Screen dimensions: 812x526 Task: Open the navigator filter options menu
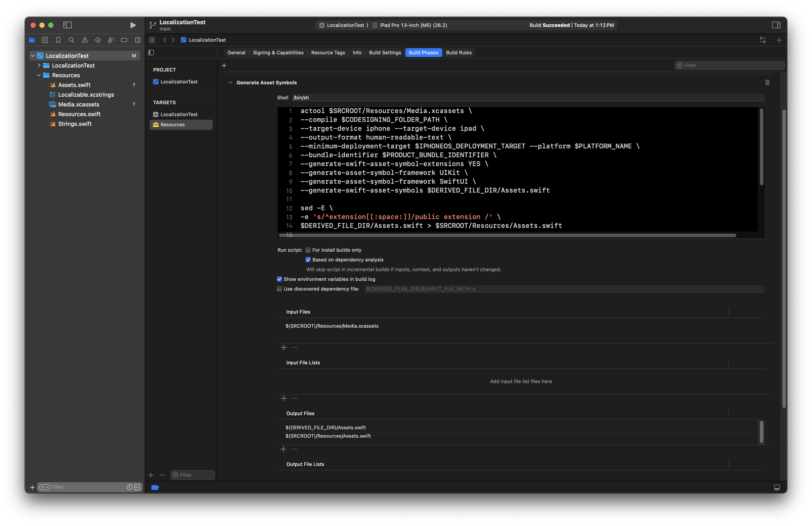45,487
